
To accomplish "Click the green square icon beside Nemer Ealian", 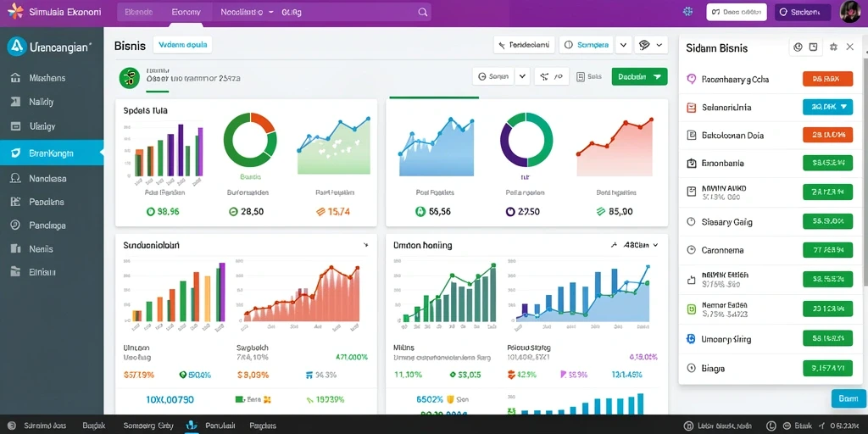I will pos(691,309).
